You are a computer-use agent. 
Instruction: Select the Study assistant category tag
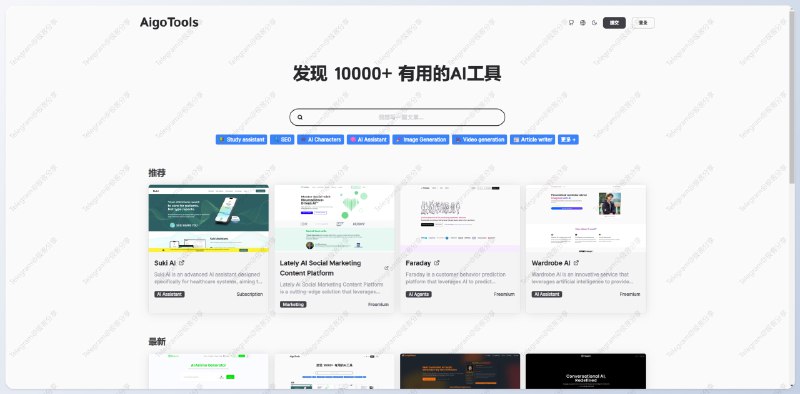coord(241,139)
